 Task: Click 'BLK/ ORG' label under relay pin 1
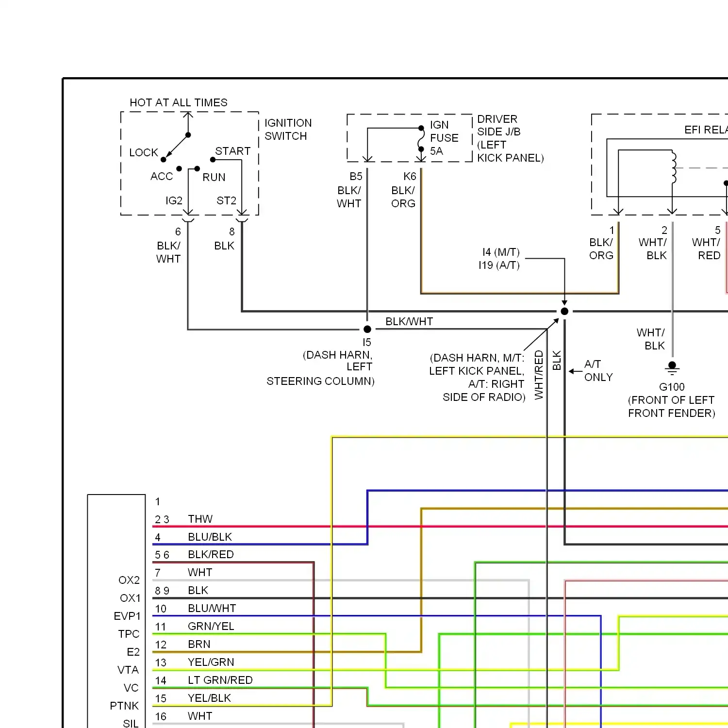coord(601,248)
